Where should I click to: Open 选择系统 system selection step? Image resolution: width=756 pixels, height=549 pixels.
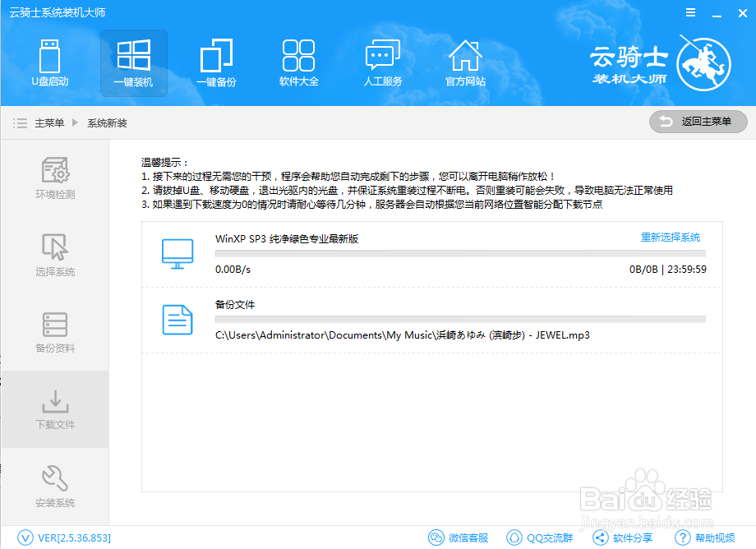coord(54,254)
